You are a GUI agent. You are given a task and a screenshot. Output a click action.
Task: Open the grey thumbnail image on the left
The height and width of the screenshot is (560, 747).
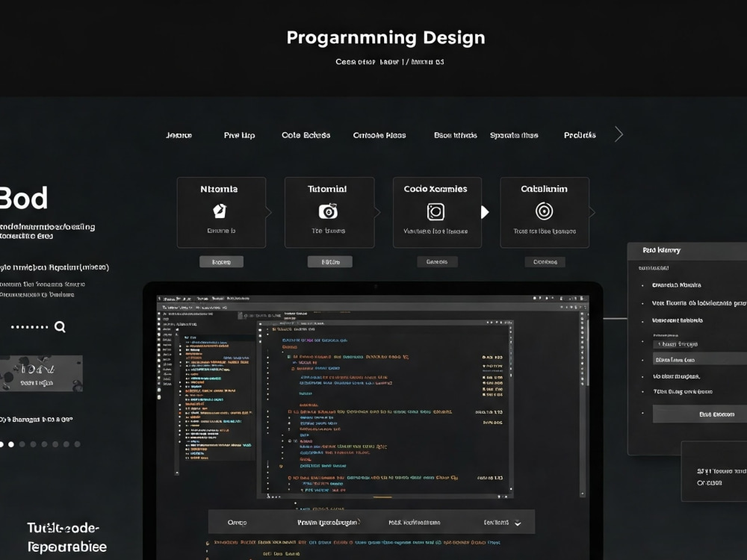pos(41,373)
